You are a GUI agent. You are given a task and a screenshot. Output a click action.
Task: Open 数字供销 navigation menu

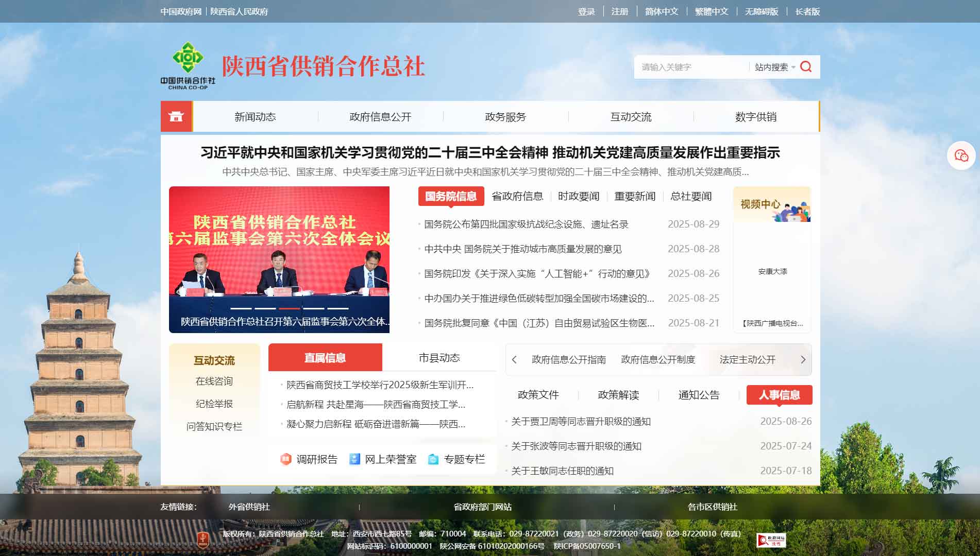tap(756, 117)
